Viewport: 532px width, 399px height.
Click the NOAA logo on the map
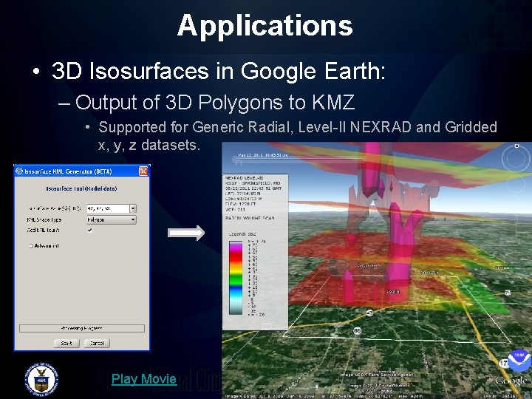tap(519, 361)
